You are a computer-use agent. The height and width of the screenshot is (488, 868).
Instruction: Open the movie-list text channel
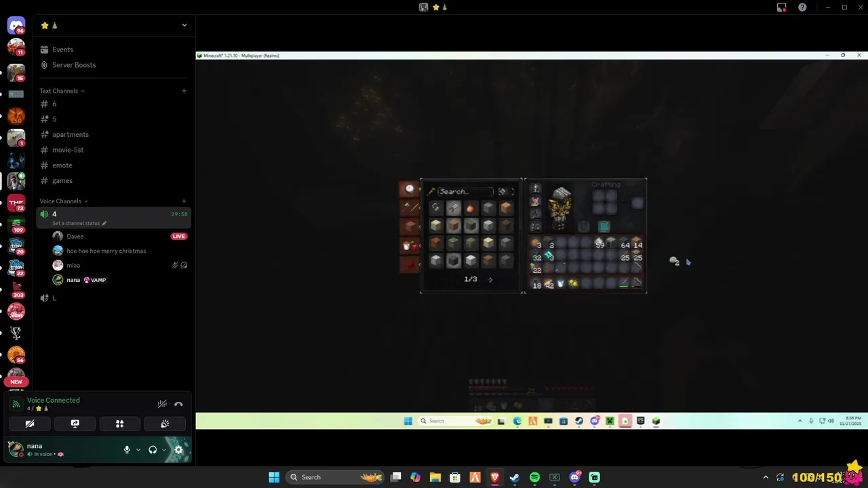[x=113, y=150]
